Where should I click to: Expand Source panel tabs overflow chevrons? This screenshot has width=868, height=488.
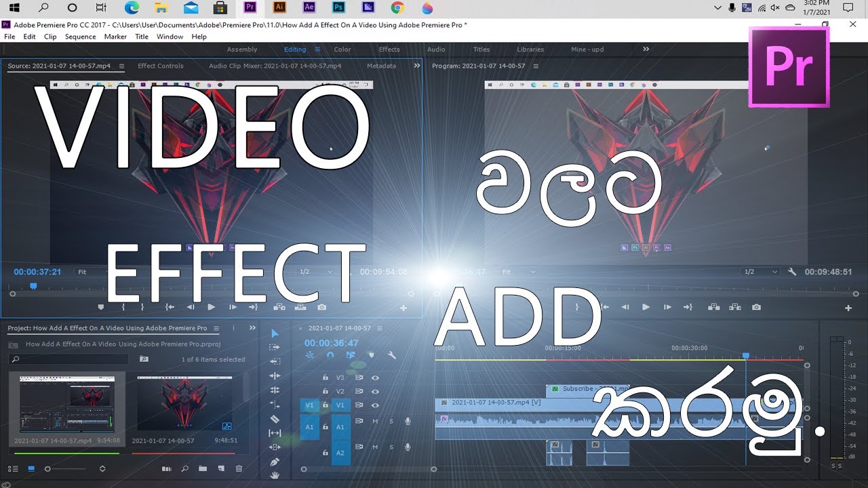click(x=417, y=66)
